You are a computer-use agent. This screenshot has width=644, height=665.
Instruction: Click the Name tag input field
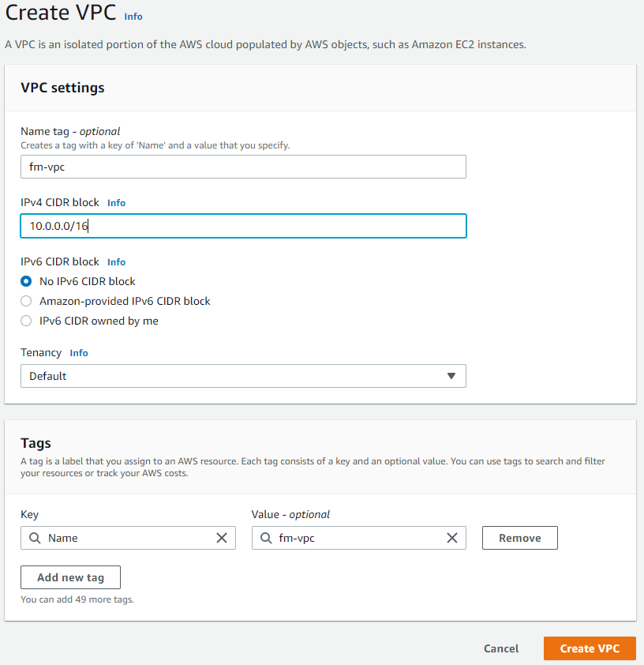point(243,167)
